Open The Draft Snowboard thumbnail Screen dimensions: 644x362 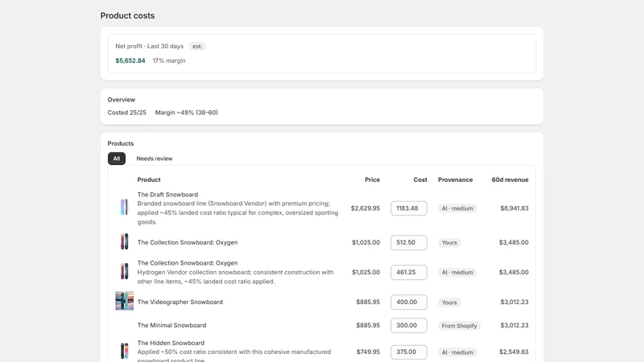click(x=124, y=208)
